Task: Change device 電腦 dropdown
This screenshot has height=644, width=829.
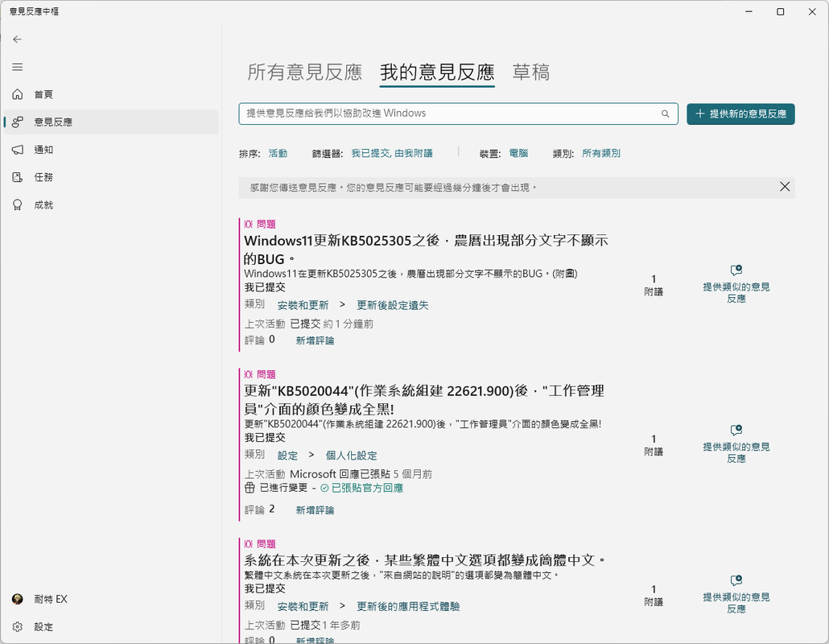Action: pyautogui.click(x=518, y=153)
